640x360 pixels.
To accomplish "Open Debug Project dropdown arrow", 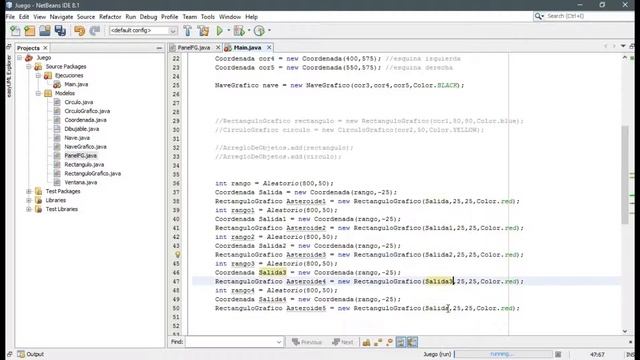I will pyautogui.click(x=249, y=31).
